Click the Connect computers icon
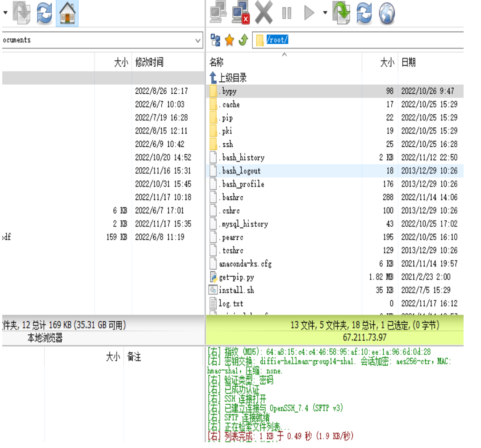The height and width of the screenshot is (448, 481). click(218, 13)
